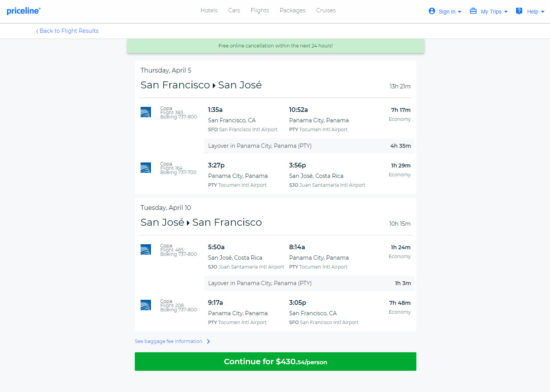Click Continue for $430.54/person button

click(x=275, y=361)
